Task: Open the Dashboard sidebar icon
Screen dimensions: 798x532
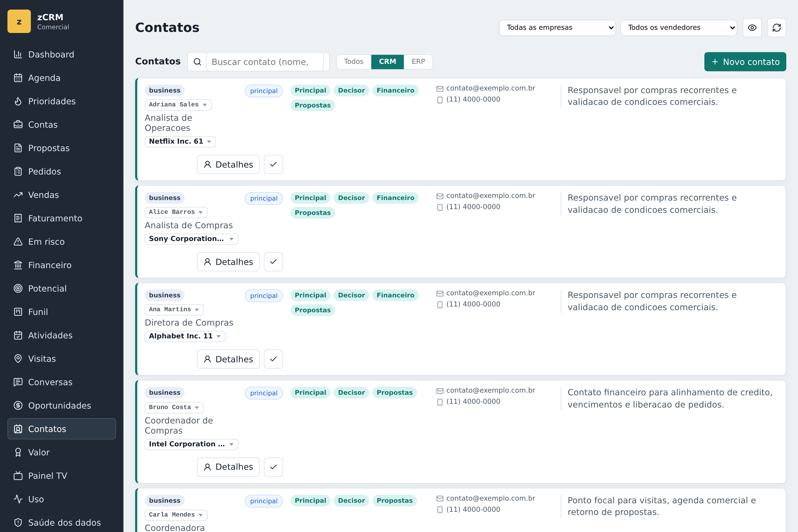Action: point(18,54)
